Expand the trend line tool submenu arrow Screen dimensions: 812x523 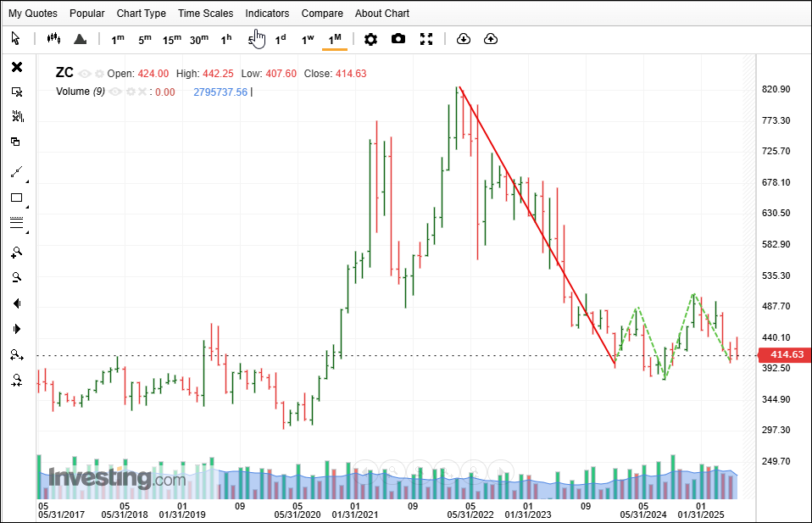click(27, 181)
